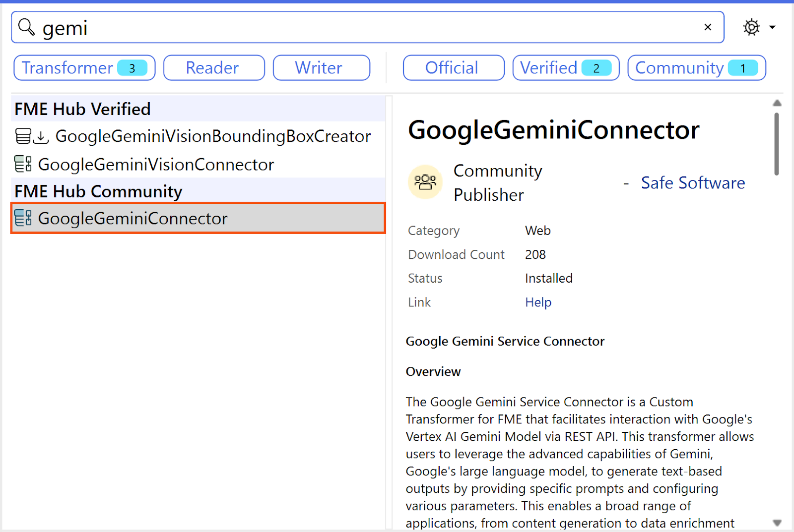Image resolution: width=794 pixels, height=532 pixels.
Task: Click the GoogleGeminiVisionConnector transformer icon
Action: (x=23, y=164)
